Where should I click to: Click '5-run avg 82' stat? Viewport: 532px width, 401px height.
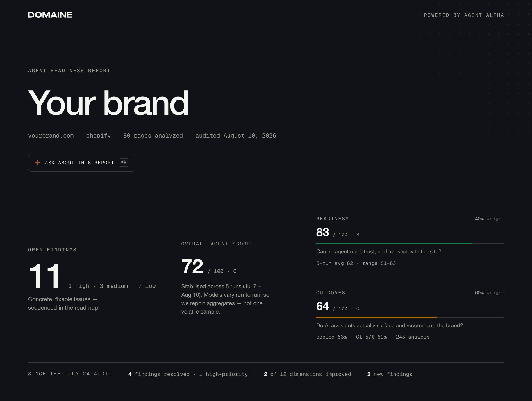coord(335,263)
